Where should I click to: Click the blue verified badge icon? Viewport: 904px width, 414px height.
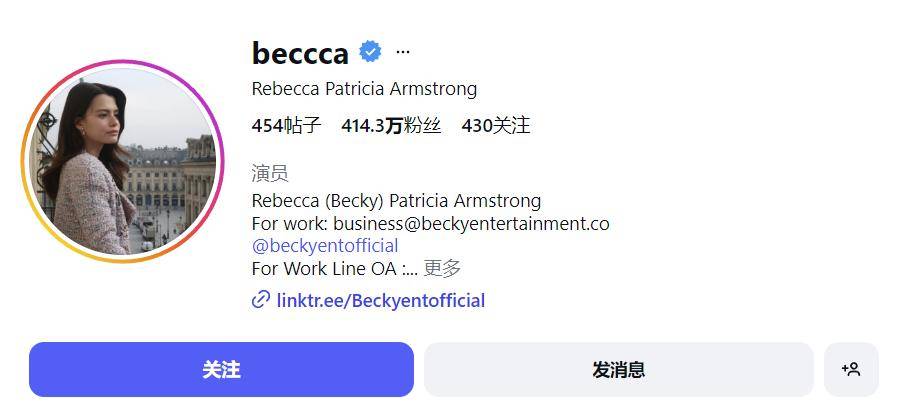pos(370,51)
